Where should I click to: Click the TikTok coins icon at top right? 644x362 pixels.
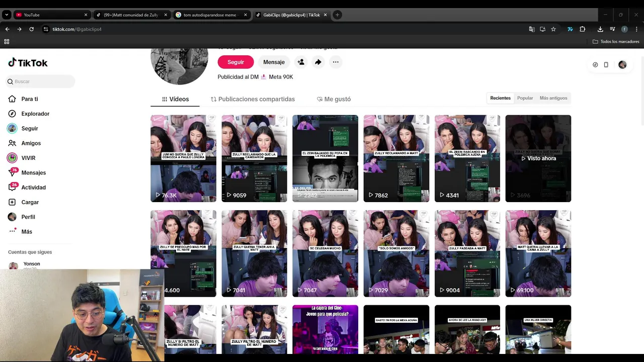[x=595, y=65]
